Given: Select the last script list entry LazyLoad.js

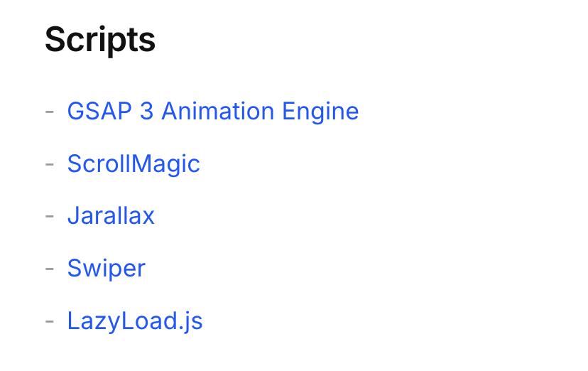Looking at the screenshot, I should pos(135,321).
